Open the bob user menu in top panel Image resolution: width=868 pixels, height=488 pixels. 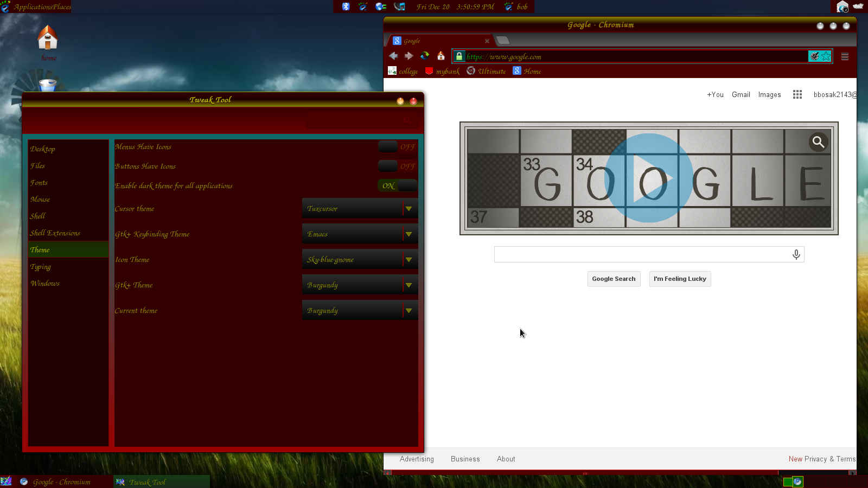point(516,7)
